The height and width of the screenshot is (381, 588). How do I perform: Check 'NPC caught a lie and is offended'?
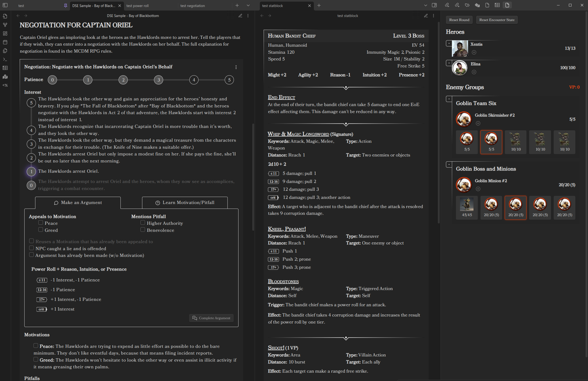tap(32, 248)
